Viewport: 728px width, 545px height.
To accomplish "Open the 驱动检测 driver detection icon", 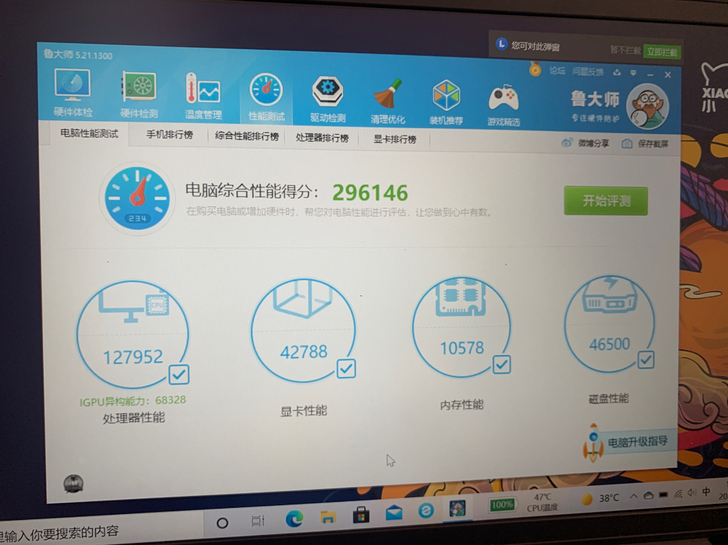I will 328,99.
